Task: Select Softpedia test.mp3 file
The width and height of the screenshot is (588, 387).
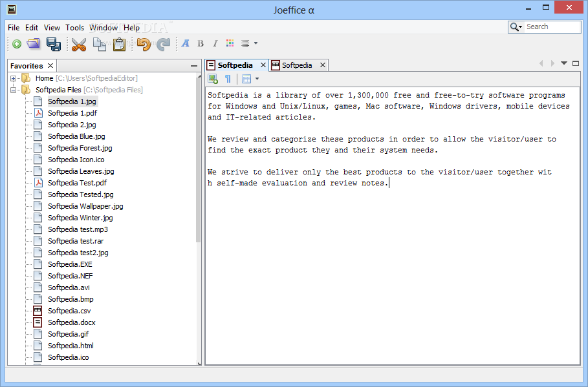Action: pyautogui.click(x=78, y=229)
